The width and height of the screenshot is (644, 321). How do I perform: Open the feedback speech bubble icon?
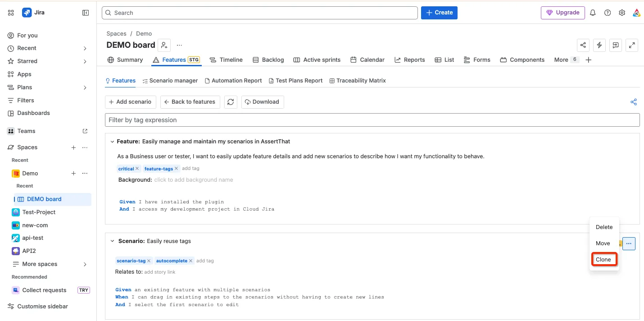point(616,45)
